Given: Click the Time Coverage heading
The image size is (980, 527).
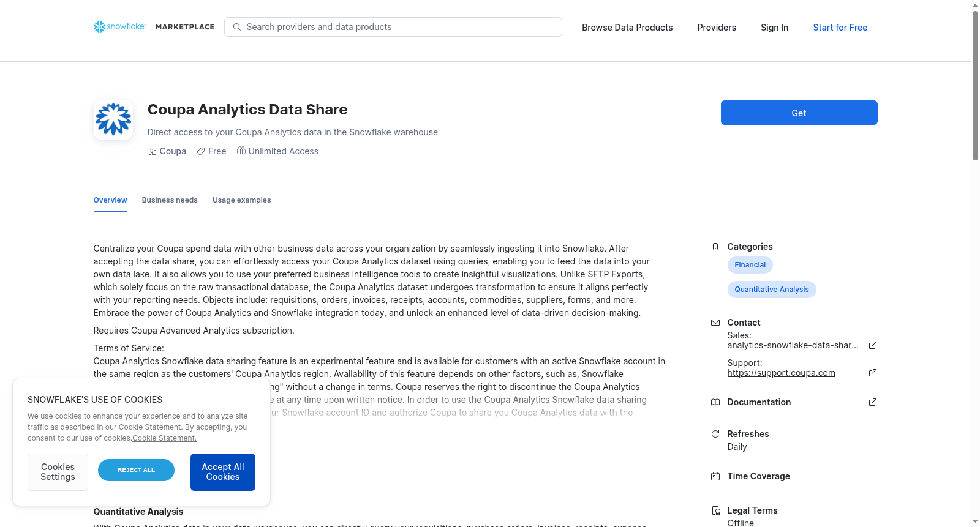Looking at the screenshot, I should (758, 476).
